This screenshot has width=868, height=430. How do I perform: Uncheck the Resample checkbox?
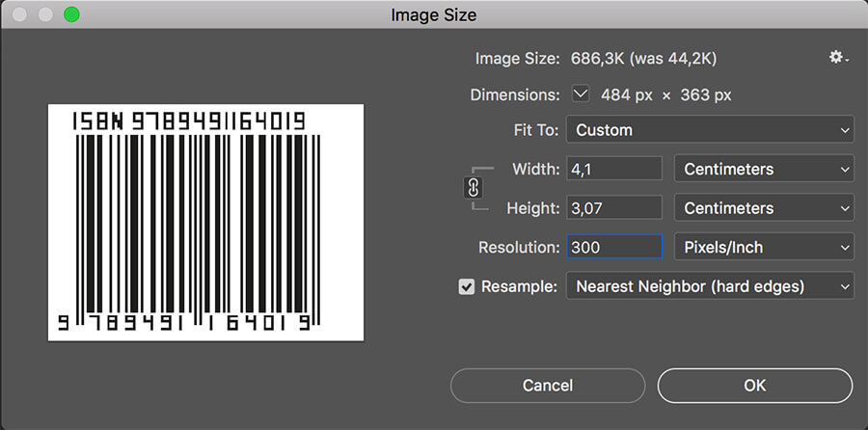point(467,286)
